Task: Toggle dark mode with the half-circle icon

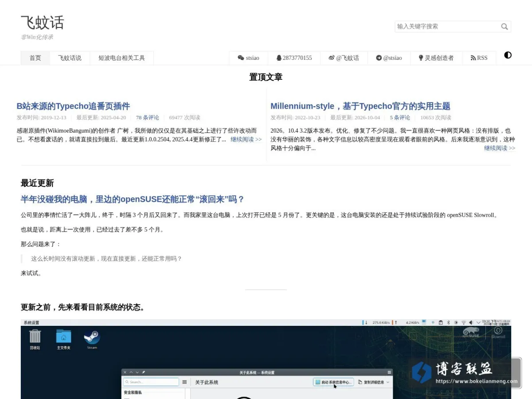Action: pyautogui.click(x=508, y=55)
